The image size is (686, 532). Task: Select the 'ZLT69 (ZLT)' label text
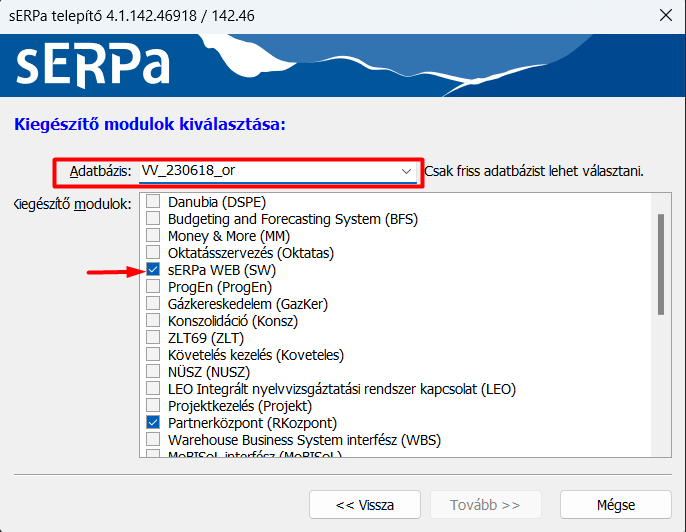[206, 338]
